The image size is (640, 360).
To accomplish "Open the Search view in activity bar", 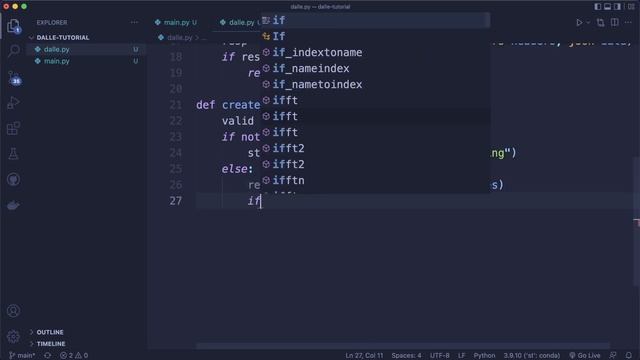I will coord(13,51).
